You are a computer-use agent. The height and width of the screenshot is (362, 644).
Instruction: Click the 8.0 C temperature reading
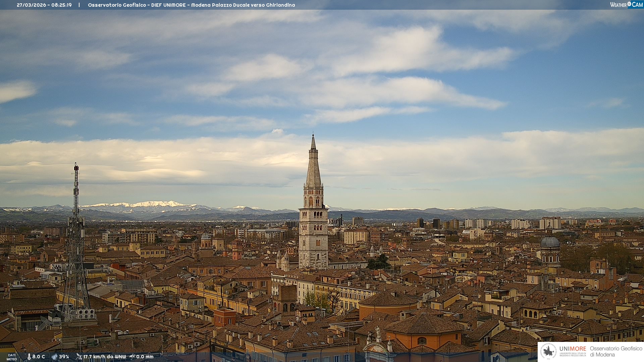(39, 357)
